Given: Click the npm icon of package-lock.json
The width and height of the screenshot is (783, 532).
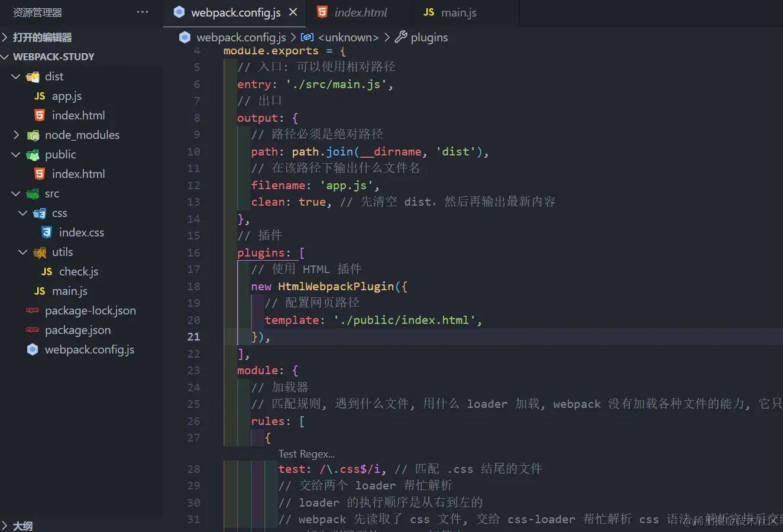Looking at the screenshot, I should pos(33,310).
